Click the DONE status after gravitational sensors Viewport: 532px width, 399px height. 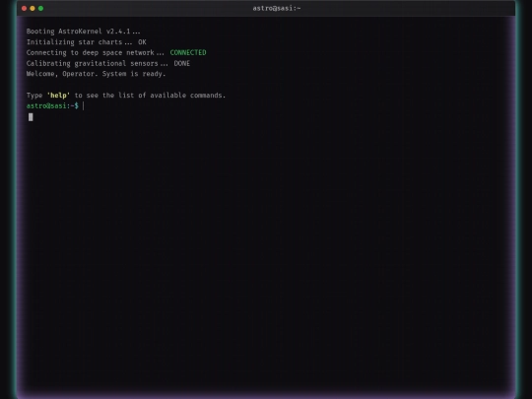pos(182,63)
